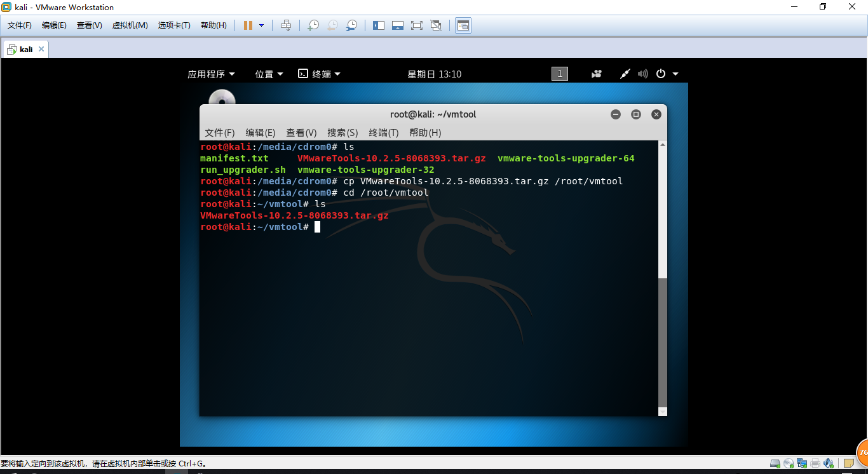Expand the 应用程序 applications menu
This screenshot has height=474, width=868.
(211, 74)
